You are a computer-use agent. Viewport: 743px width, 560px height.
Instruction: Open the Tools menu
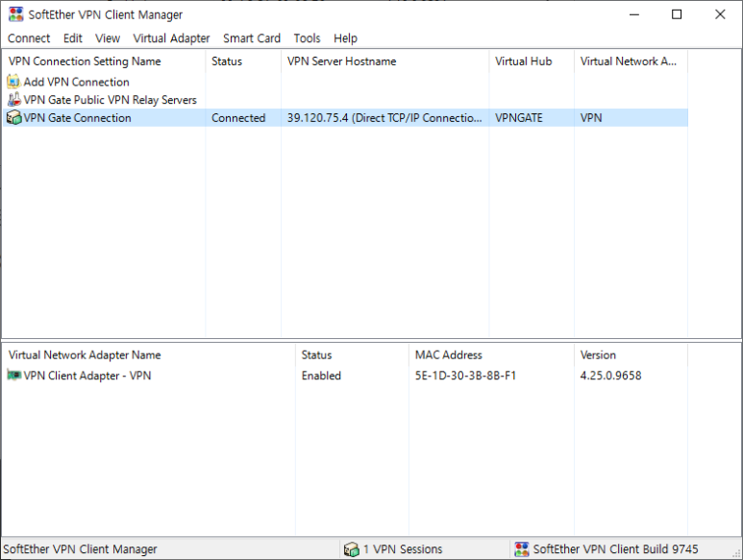click(307, 38)
